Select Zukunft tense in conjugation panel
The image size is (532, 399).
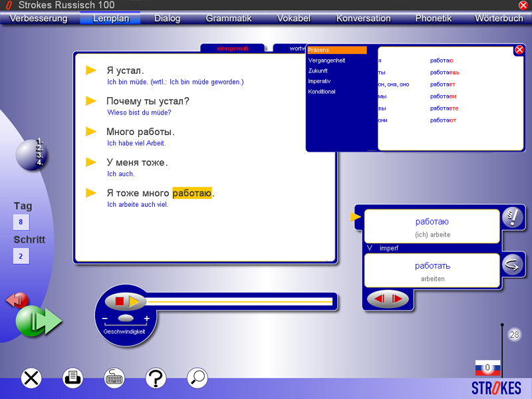point(318,70)
